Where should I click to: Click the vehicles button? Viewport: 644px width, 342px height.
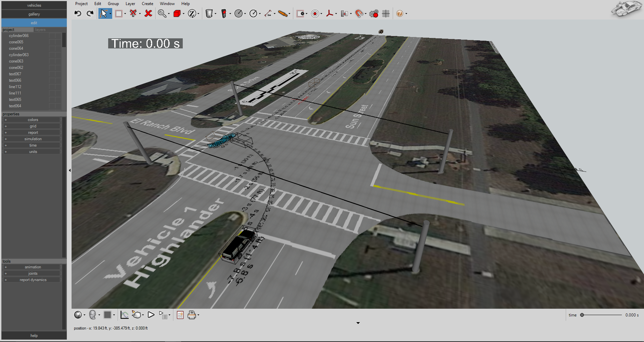click(x=34, y=5)
